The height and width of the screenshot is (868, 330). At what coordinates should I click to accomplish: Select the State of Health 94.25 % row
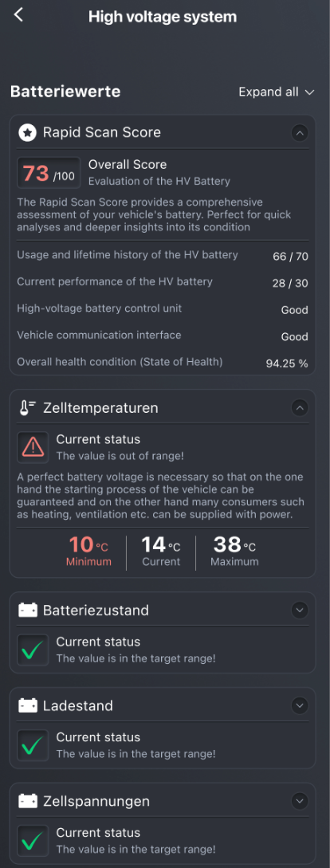pos(163,363)
